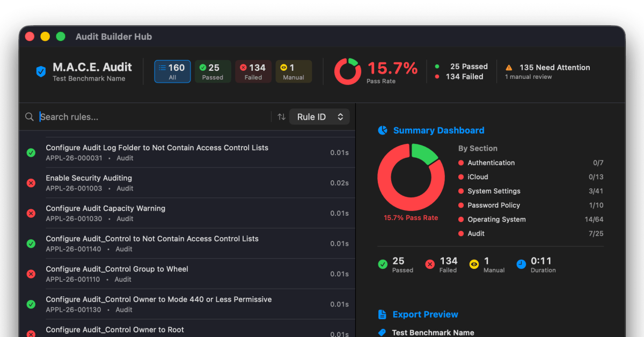Click the Export Preview document icon

coord(382,314)
